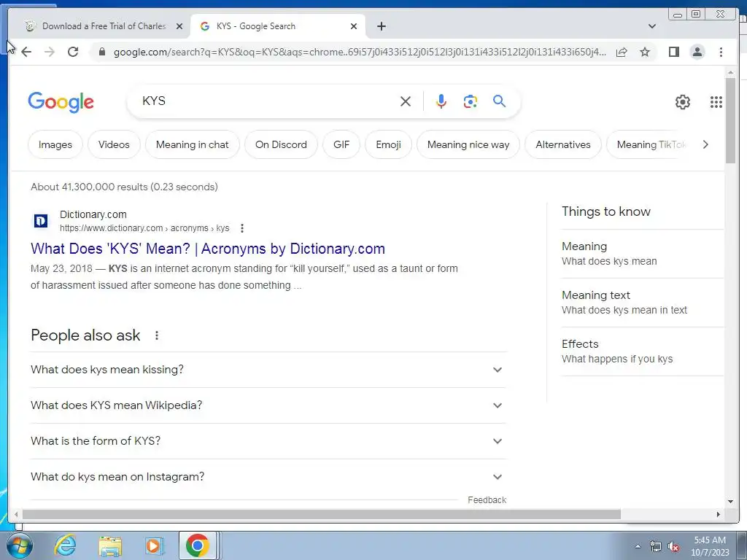Select the Emoji filter chip

pos(388,145)
